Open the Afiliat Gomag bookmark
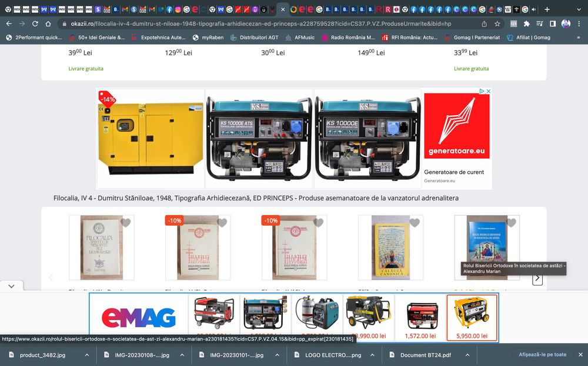Viewport: 588px width, 366px height. coord(529,38)
